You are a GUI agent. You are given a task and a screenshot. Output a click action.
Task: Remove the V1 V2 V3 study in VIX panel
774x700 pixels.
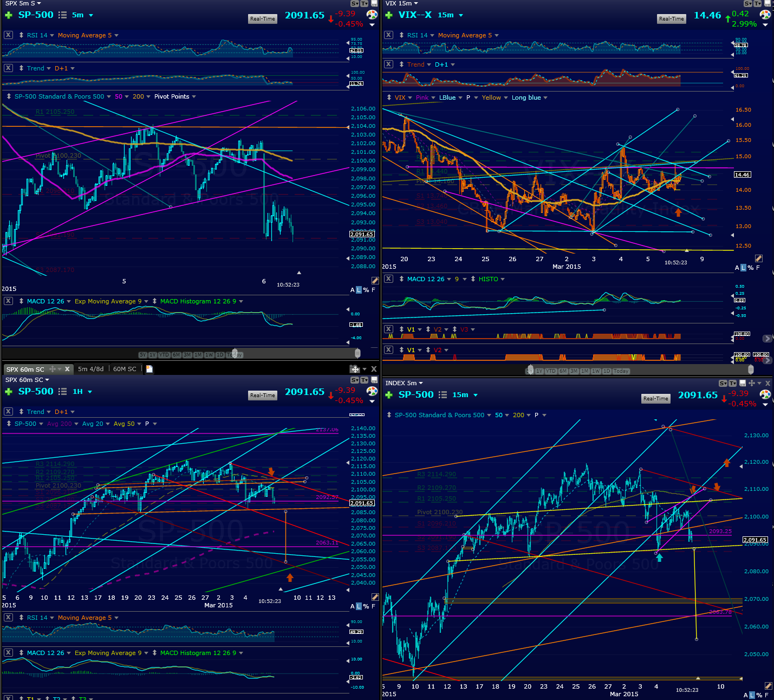(388, 329)
